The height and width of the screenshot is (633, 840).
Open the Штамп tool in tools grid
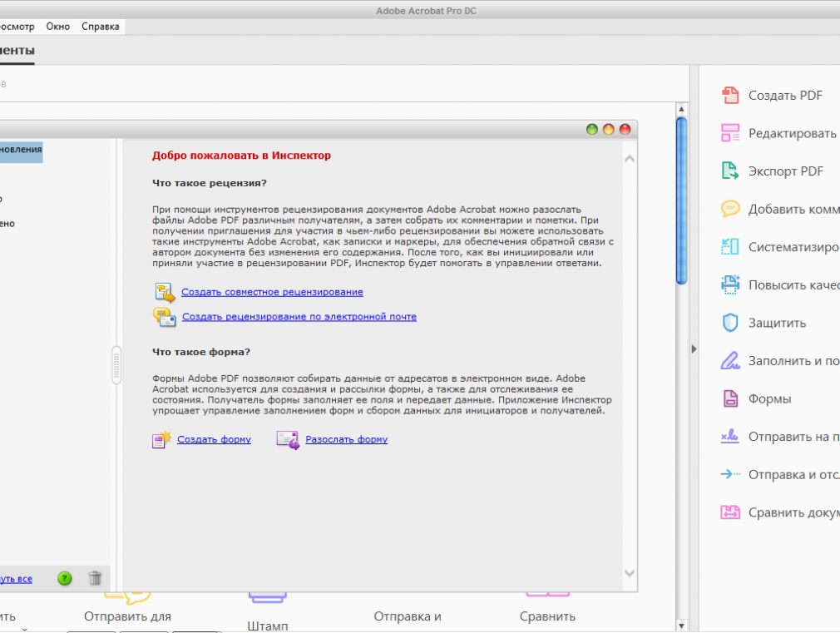coord(268,626)
